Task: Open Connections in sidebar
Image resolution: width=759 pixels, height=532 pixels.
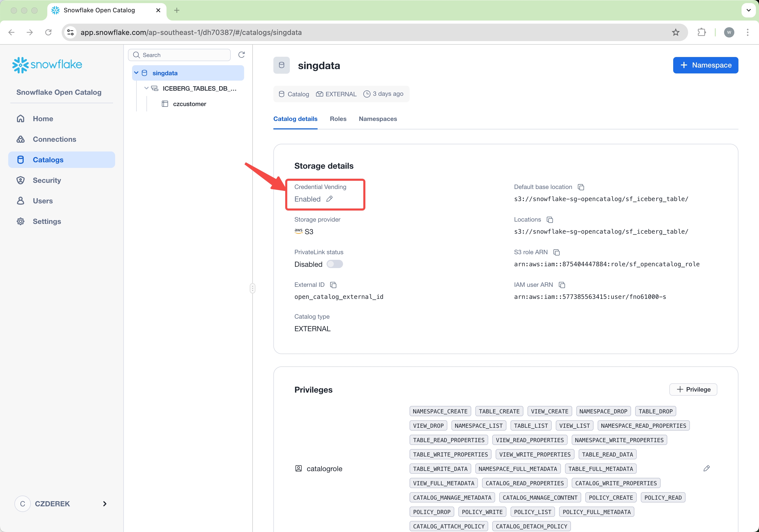Action: [62, 139]
